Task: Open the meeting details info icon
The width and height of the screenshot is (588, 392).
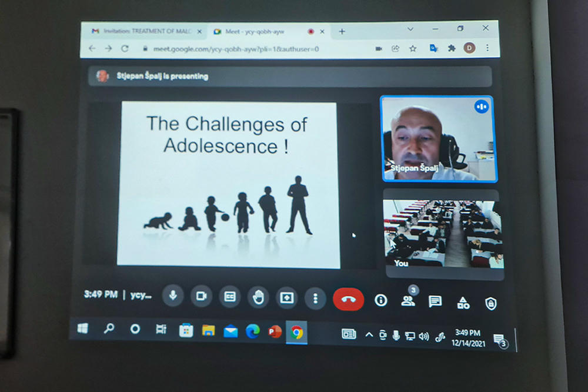Action: [381, 300]
